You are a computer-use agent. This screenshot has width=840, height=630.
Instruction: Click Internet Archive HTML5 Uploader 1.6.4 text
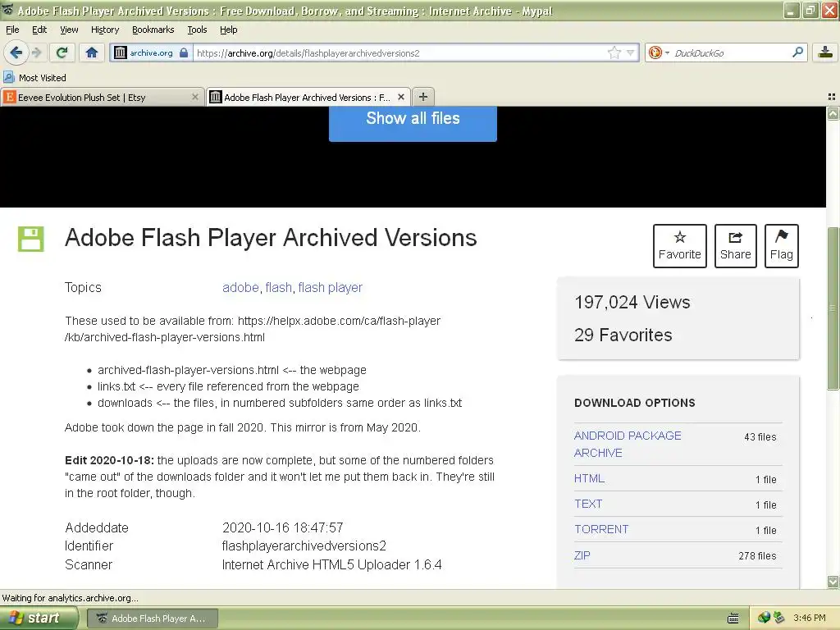point(331,564)
